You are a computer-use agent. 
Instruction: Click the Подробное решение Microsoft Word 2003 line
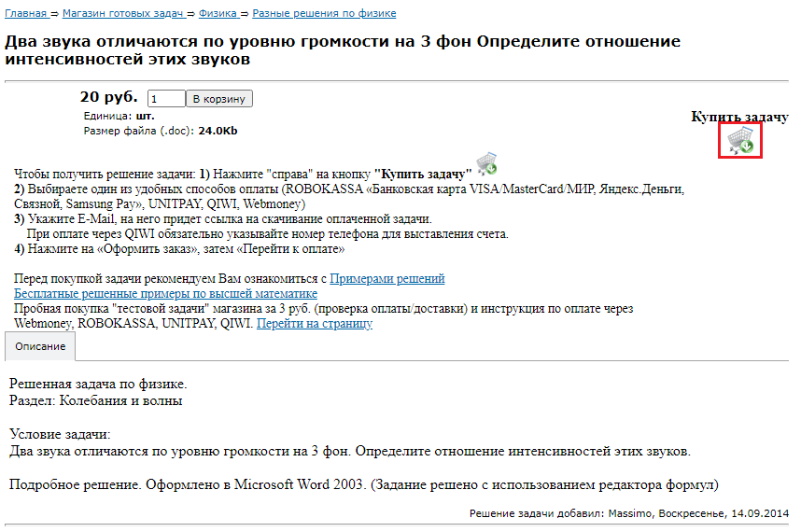pyautogui.click(x=364, y=484)
